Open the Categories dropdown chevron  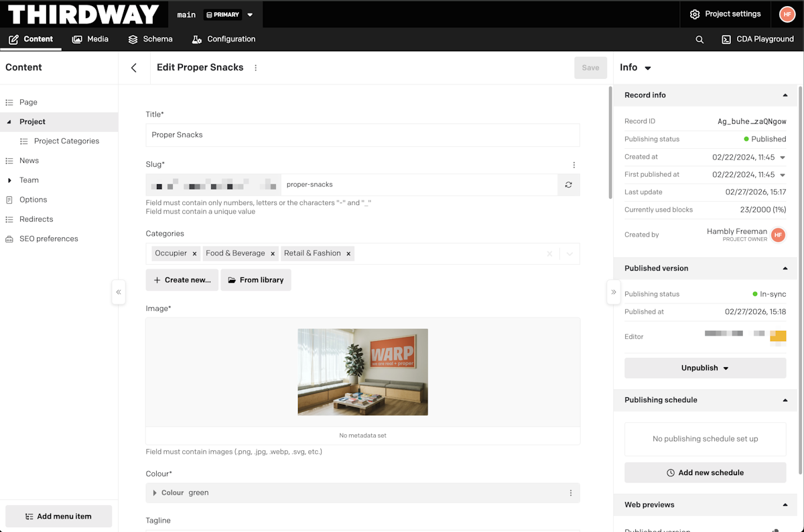tap(569, 254)
